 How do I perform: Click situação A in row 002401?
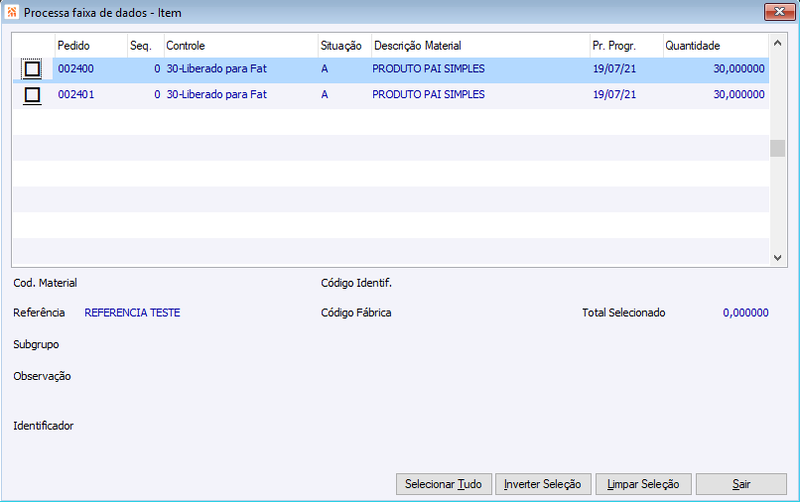tap(324, 95)
